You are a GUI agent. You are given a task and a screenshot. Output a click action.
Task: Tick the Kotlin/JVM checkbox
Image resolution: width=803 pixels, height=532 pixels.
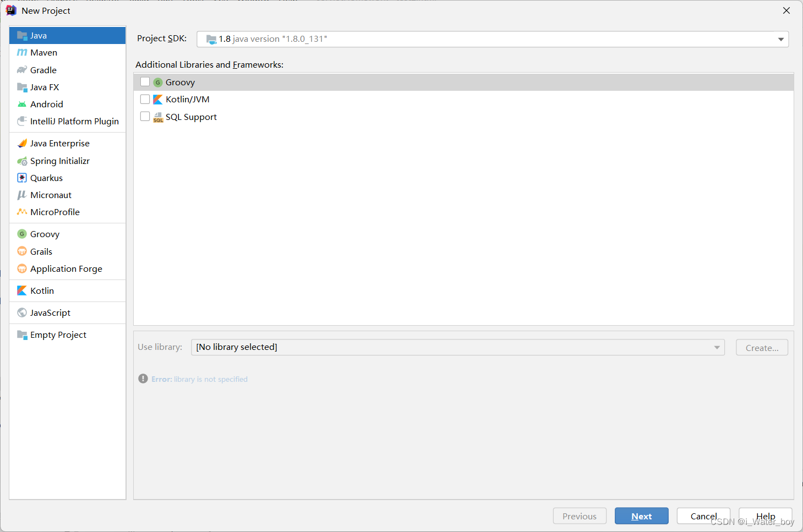tap(145, 99)
